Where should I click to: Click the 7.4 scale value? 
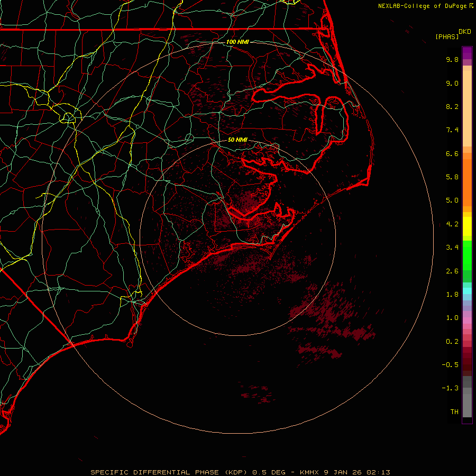[452, 130]
